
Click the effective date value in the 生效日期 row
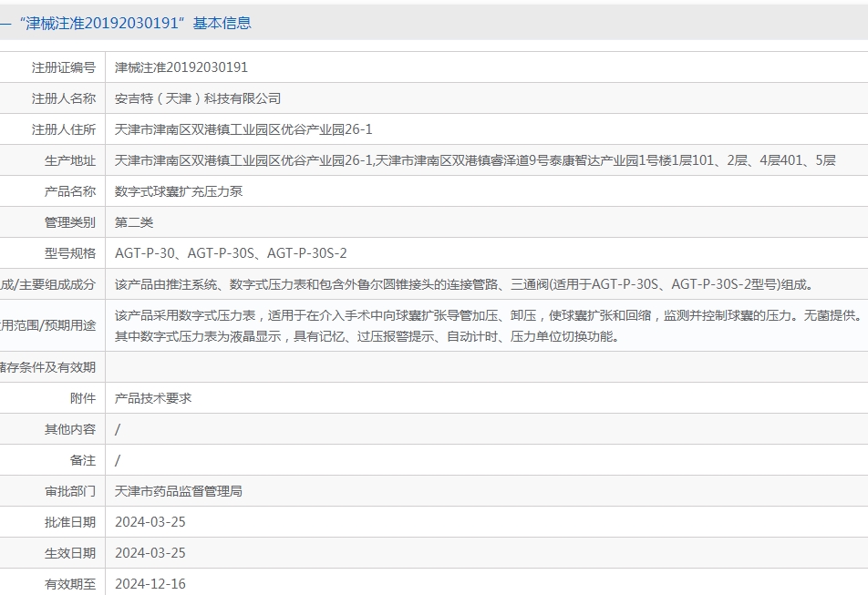150,553
